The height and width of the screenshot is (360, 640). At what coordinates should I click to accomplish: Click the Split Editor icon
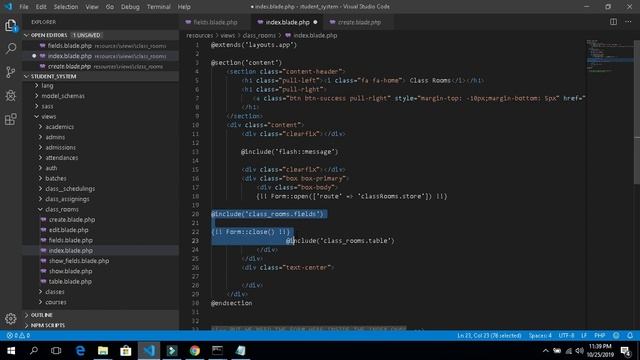[613, 22]
